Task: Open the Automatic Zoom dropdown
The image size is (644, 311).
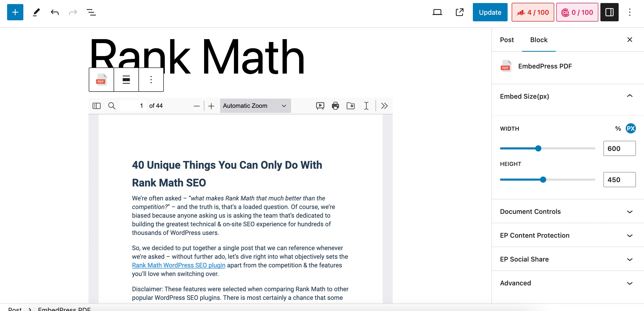Action: pos(255,106)
